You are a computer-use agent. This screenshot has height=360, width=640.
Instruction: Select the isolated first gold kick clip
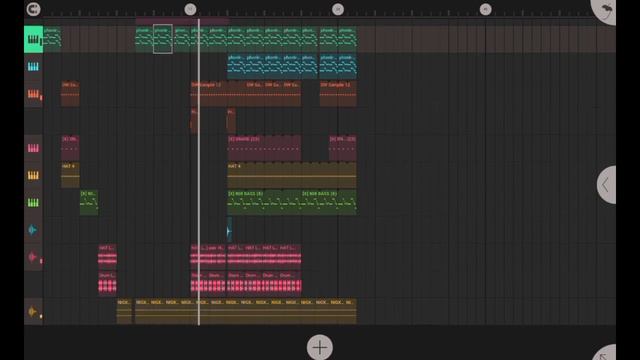tap(124, 312)
